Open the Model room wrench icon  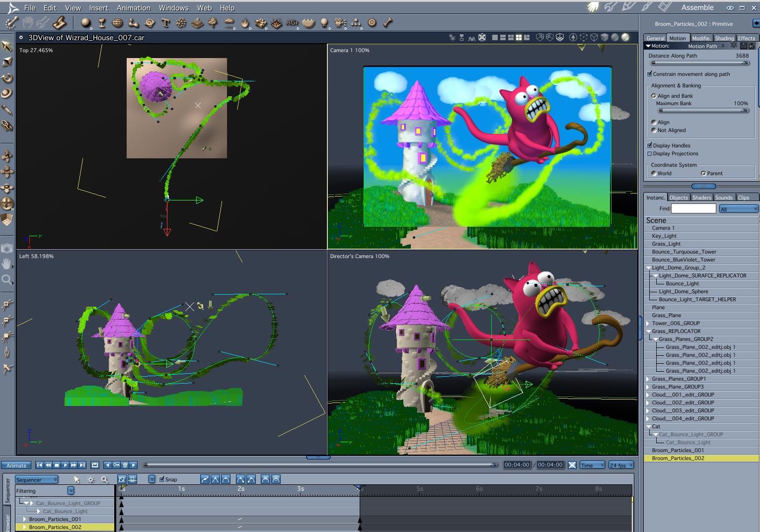click(x=610, y=7)
